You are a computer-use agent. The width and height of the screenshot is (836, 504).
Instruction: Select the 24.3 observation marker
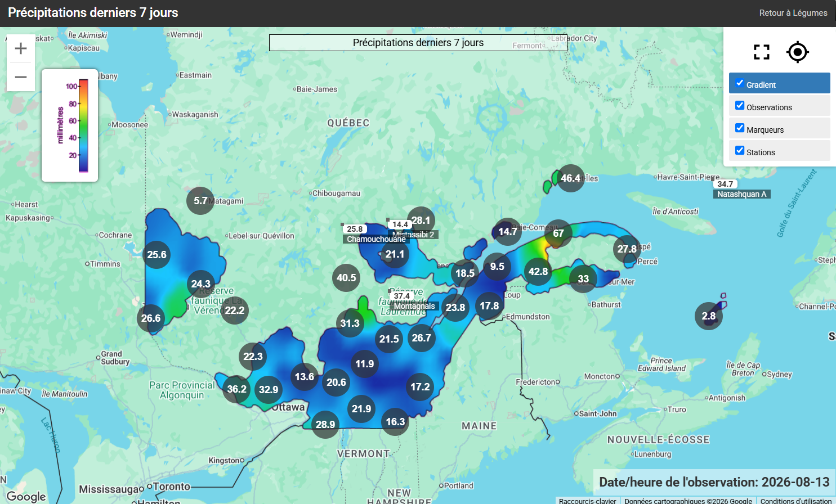click(201, 284)
